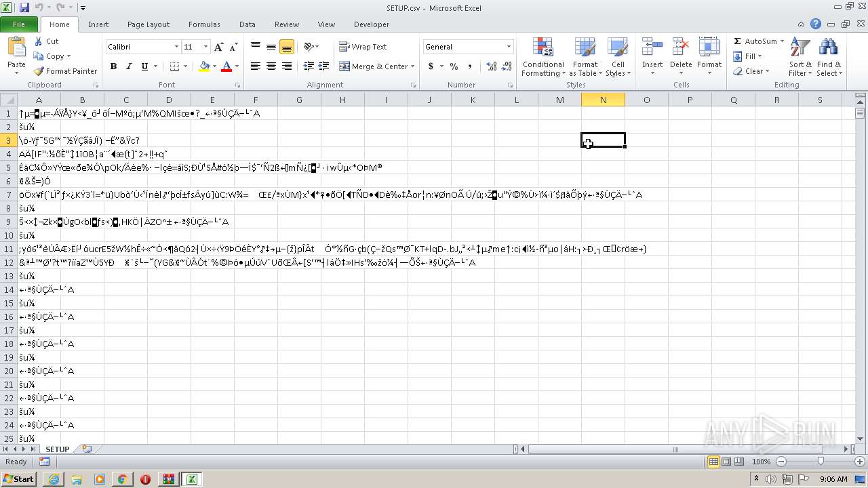This screenshot has height=488, width=868.
Task: Insert cells icon
Action: pos(652,47)
